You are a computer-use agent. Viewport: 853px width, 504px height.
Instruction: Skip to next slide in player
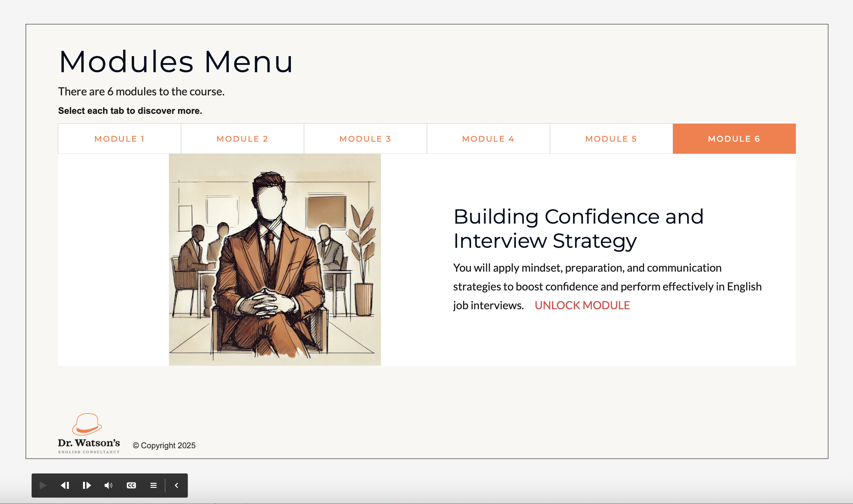click(87, 485)
